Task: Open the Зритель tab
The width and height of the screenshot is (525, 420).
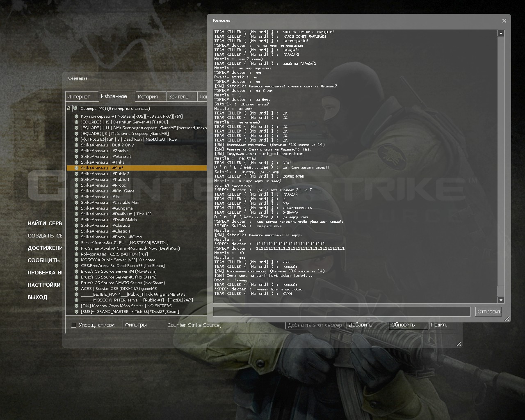Action: pyautogui.click(x=182, y=97)
